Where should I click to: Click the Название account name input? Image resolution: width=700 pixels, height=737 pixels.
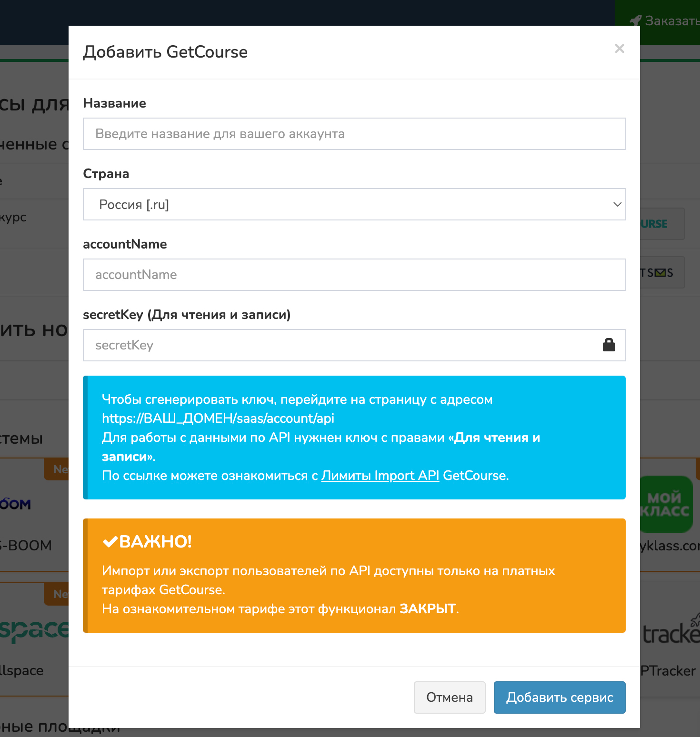[x=354, y=134]
